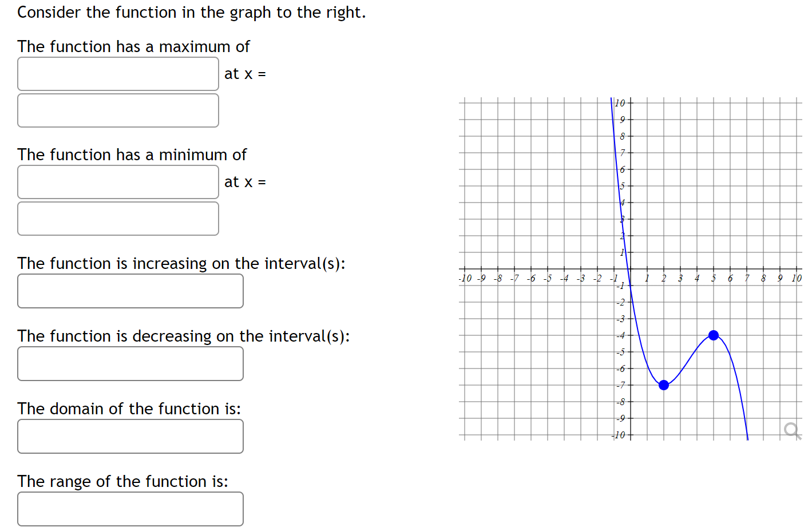Click the '5' tick mark on the x-axis
The image size is (812, 531).
(714, 268)
